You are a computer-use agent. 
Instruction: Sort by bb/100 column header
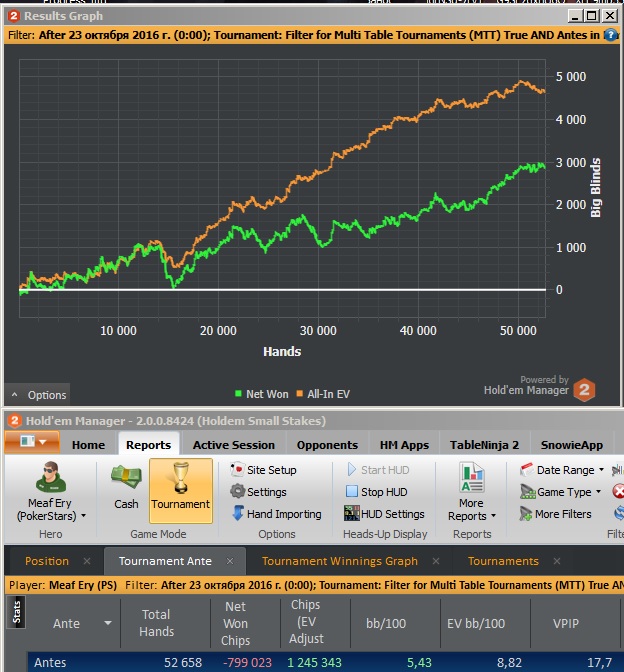(x=386, y=623)
